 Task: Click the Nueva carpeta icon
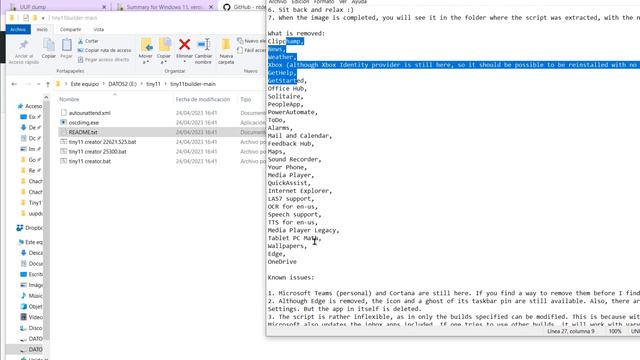[x=226, y=44]
